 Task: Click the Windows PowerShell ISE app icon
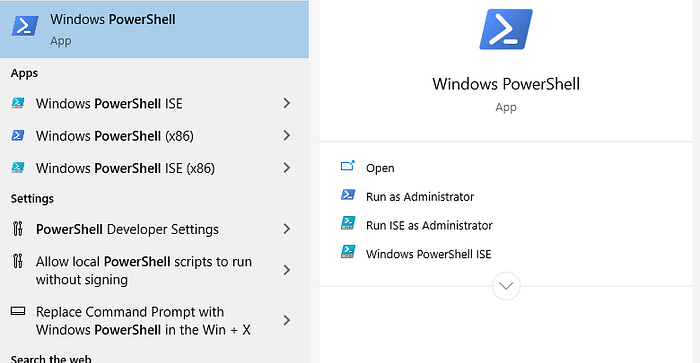(x=18, y=103)
